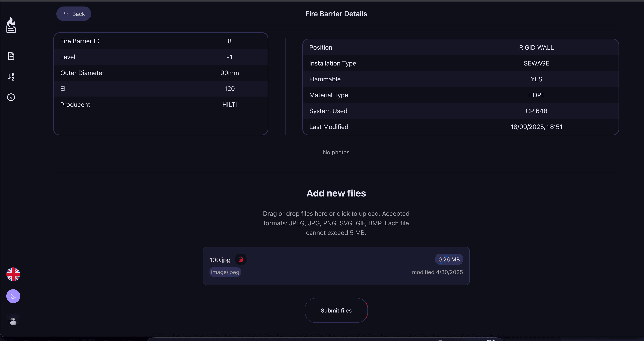Click the UK flag language selector
The image size is (644, 341).
(13, 274)
